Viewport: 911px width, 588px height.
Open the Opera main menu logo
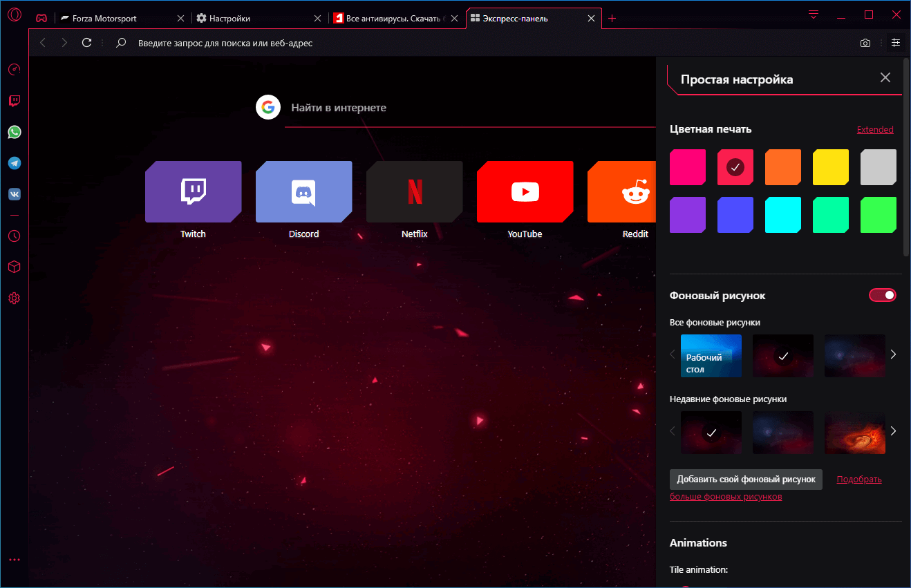[15, 15]
